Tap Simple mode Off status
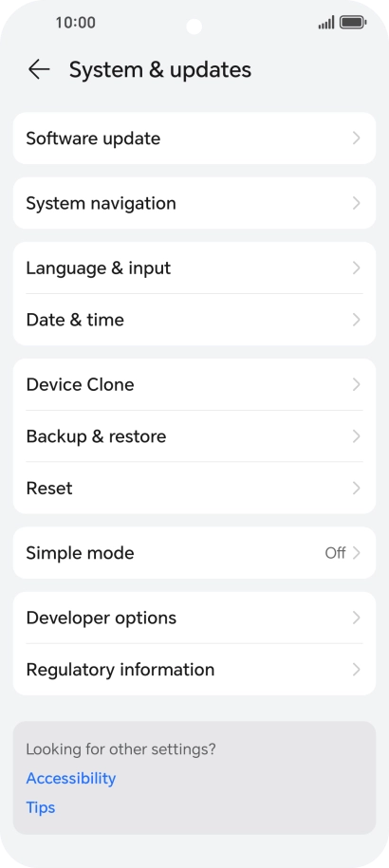The height and width of the screenshot is (868, 389). (x=335, y=553)
